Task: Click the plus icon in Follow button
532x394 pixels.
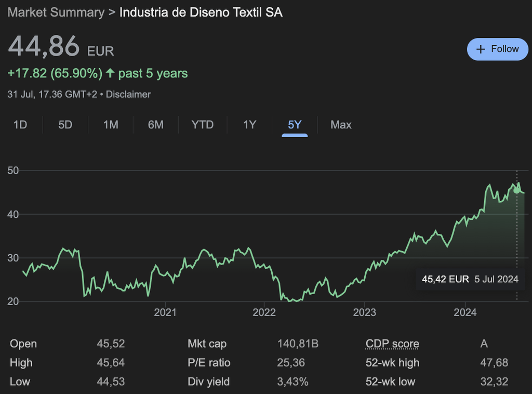Action: click(481, 49)
